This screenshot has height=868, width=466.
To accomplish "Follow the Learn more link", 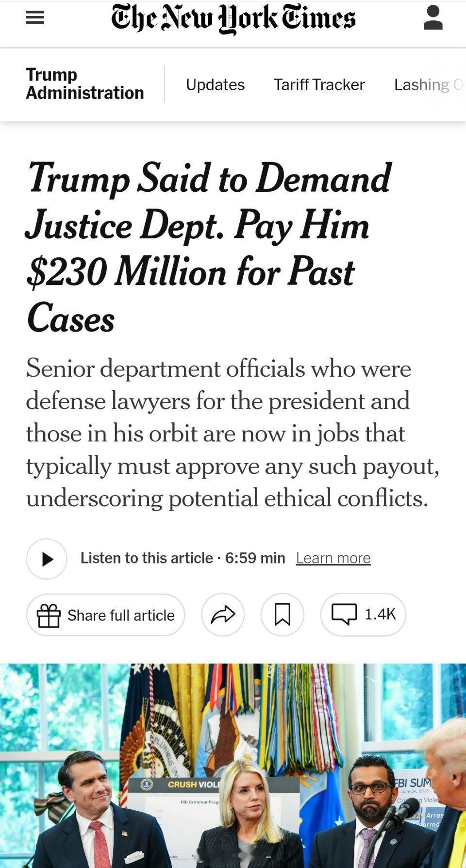I will tap(333, 558).
